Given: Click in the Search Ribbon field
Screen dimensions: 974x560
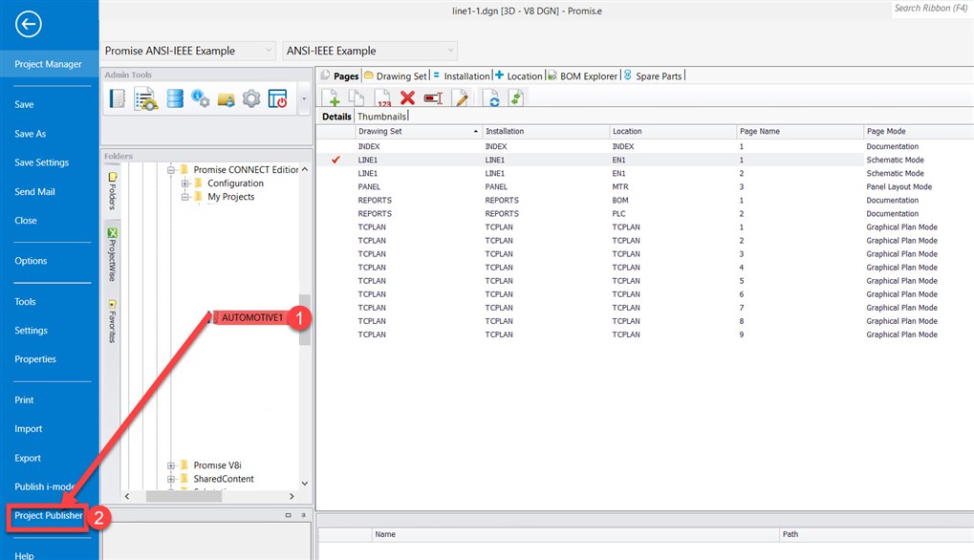Looking at the screenshot, I should tap(931, 8).
